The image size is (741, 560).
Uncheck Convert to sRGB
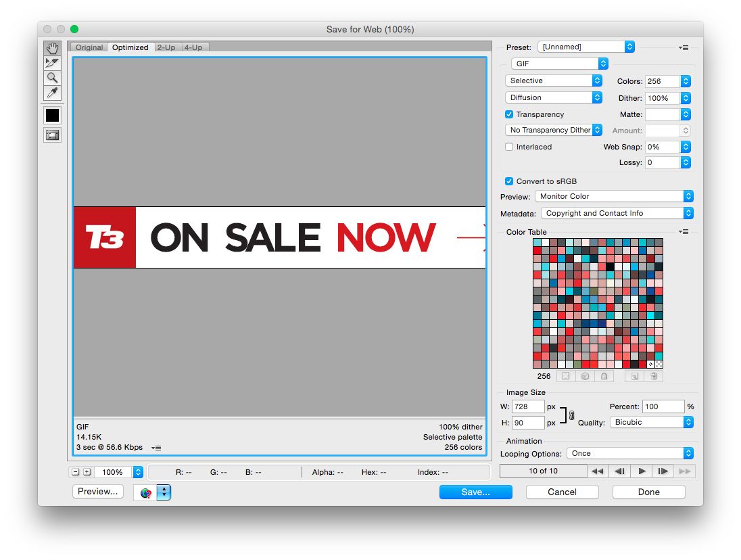click(509, 181)
